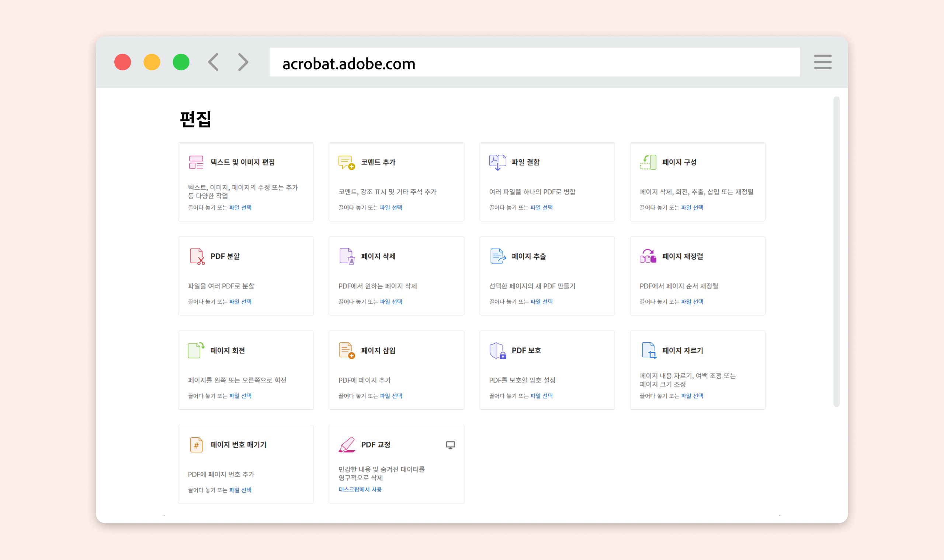The image size is (944, 560).
Task: Select the 페이지 추출 icon
Action: pos(498,256)
